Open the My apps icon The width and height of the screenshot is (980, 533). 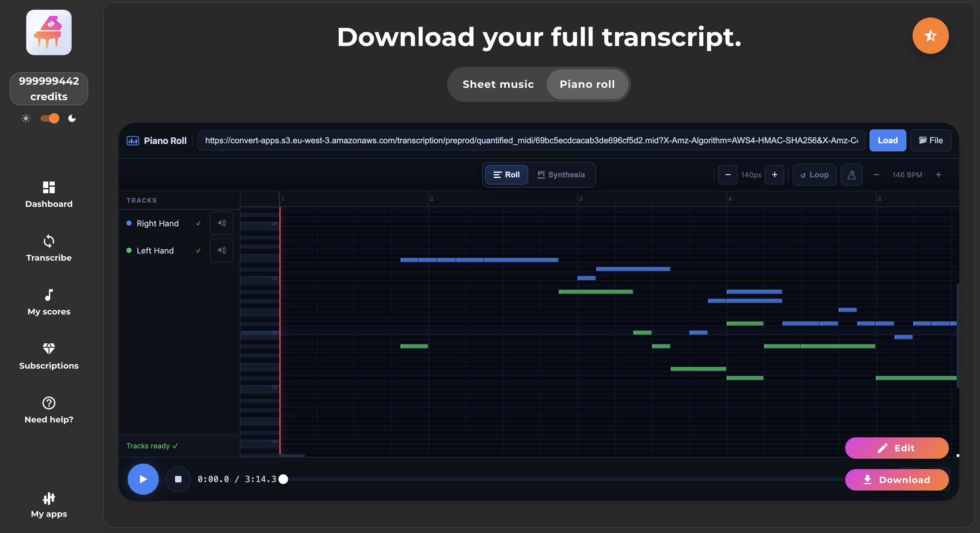(49, 498)
